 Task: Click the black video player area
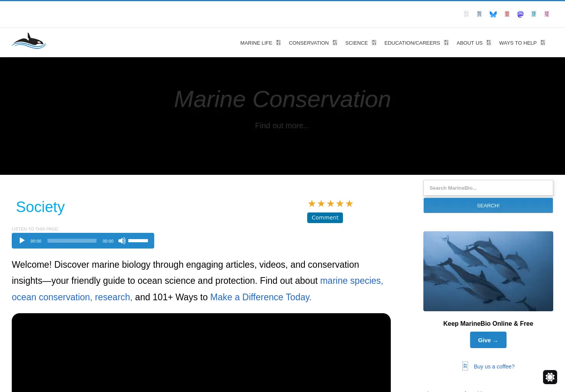point(201,352)
